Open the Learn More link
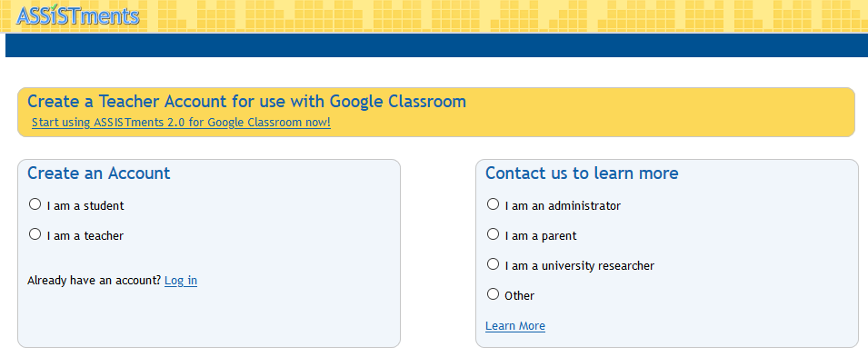This screenshot has height=357, width=868. 514,326
